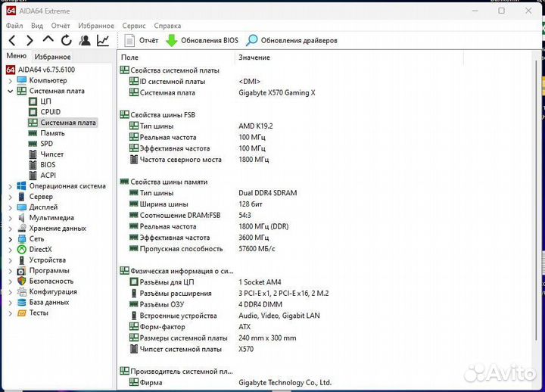Open the Файл menu
Image resolution: width=545 pixels, height=392 pixels.
(x=14, y=26)
